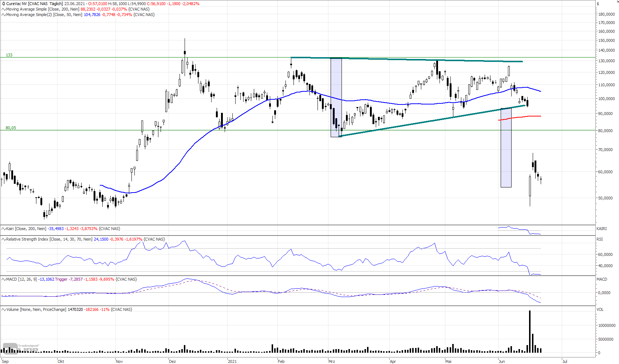Click the Jul label on the time axis
This screenshot has width=619, height=364.
(565, 361)
